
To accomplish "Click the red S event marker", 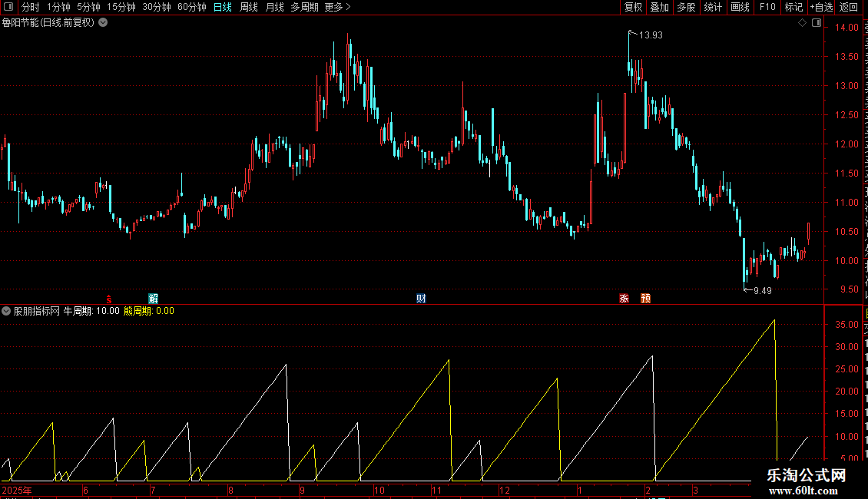I will click(x=109, y=299).
